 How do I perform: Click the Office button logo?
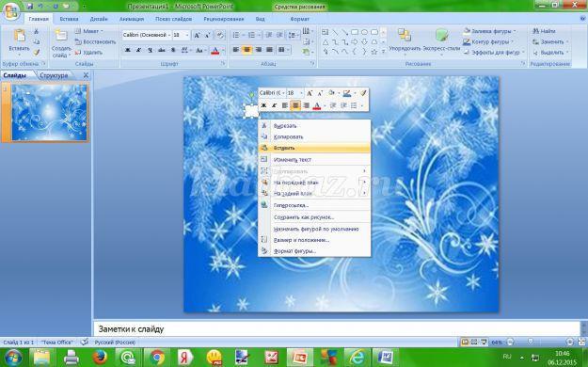11,12
